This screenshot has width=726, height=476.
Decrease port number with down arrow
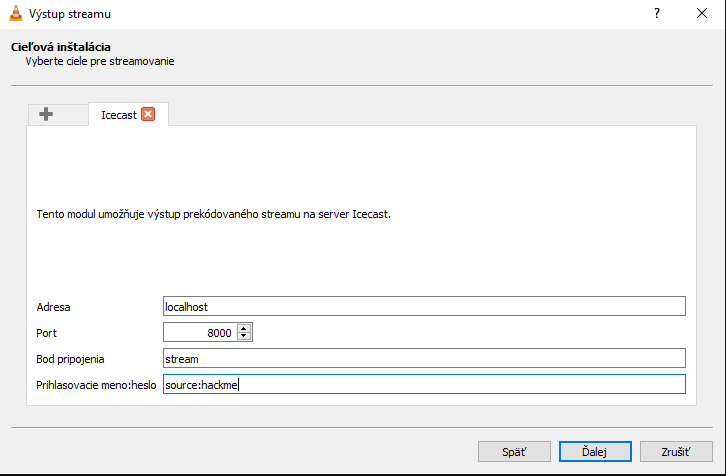click(x=244, y=337)
